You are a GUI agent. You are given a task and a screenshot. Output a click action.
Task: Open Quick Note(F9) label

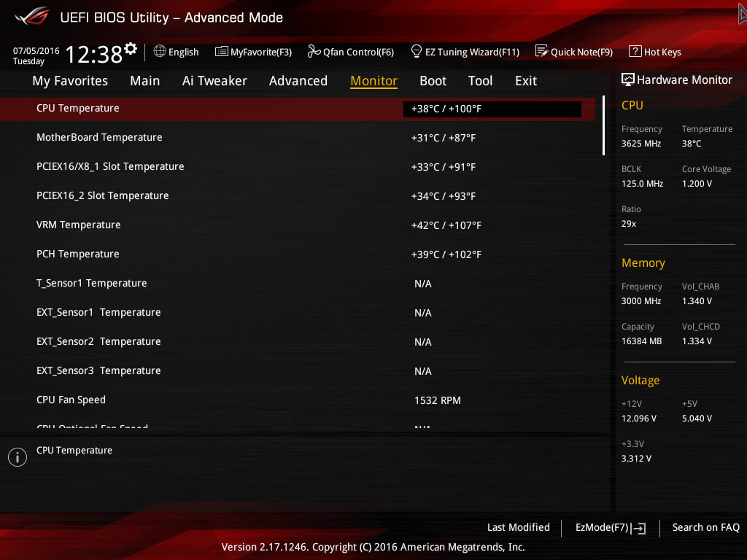tap(581, 52)
